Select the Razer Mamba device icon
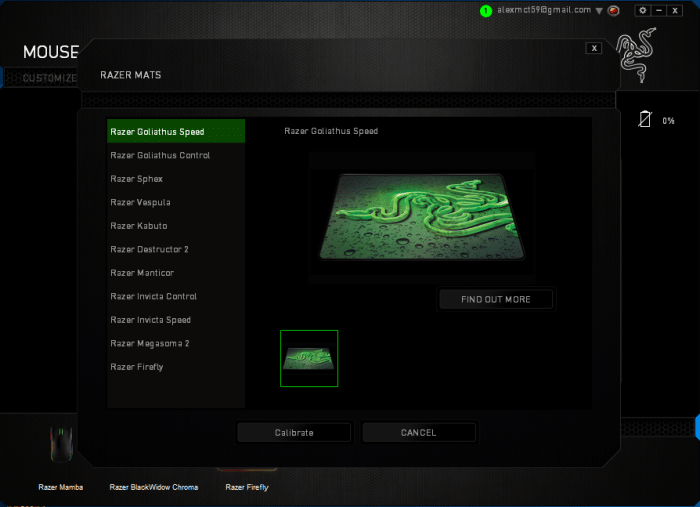The image size is (700, 507). click(x=61, y=444)
